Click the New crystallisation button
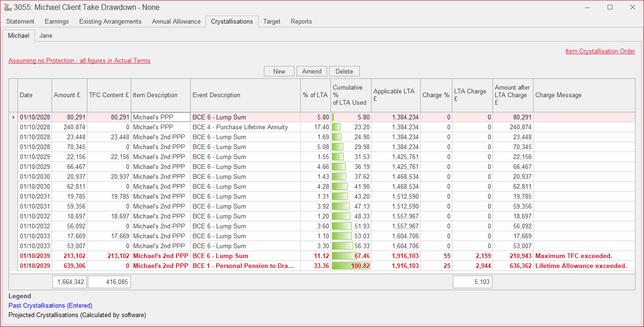 click(279, 71)
